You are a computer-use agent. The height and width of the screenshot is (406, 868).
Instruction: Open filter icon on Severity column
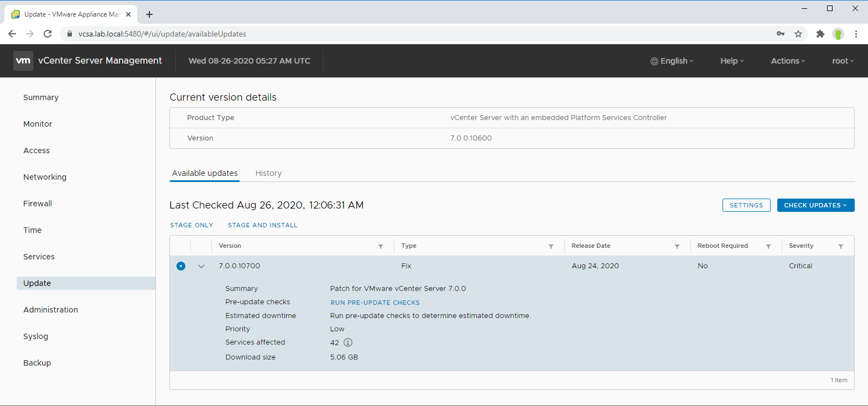coord(841,246)
